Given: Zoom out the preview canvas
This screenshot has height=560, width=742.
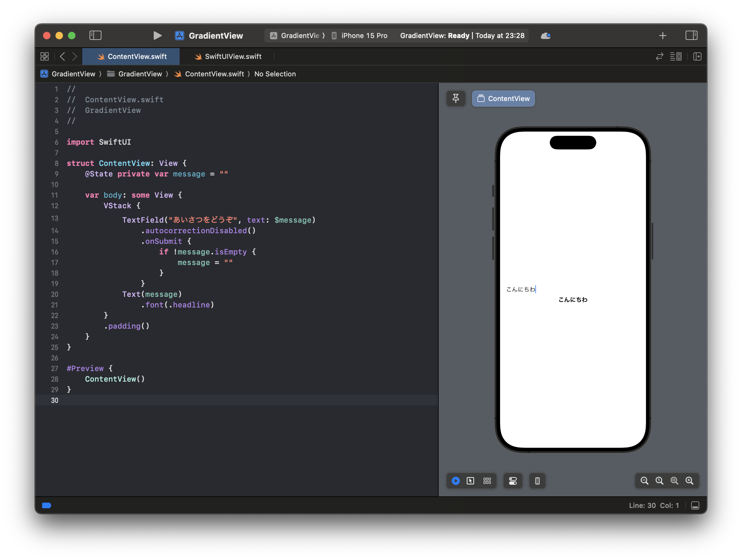Looking at the screenshot, I should pyautogui.click(x=644, y=481).
